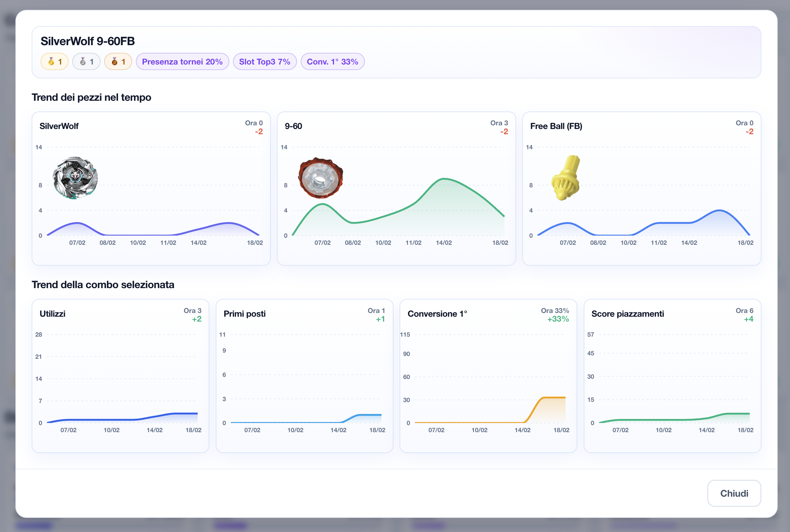
Task: Click the Free Ball (FB) chart title
Action: tap(556, 126)
